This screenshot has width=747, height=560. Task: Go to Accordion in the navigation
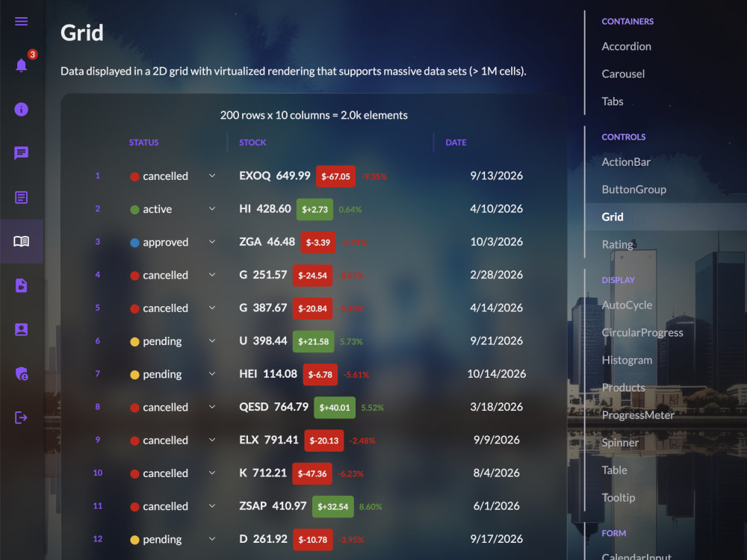click(x=626, y=46)
